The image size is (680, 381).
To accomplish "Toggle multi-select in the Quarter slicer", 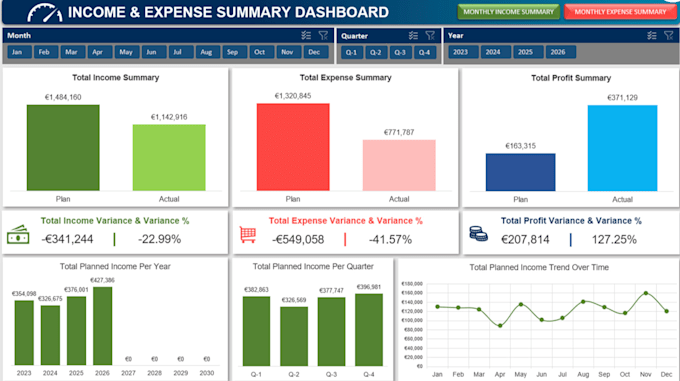I will pos(413,36).
